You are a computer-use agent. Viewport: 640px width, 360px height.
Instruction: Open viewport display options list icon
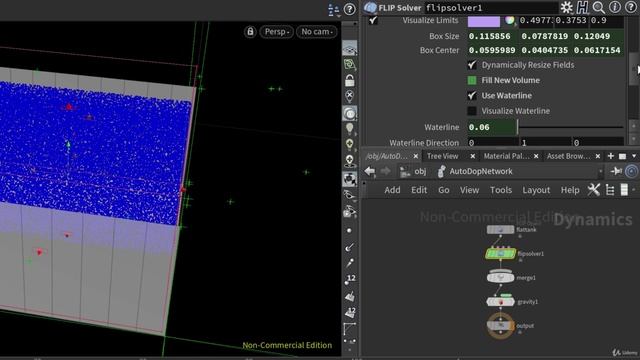(x=334, y=10)
